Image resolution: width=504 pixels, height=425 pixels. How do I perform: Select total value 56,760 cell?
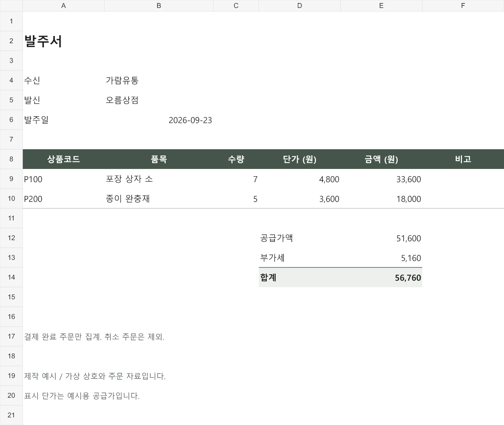coord(381,277)
